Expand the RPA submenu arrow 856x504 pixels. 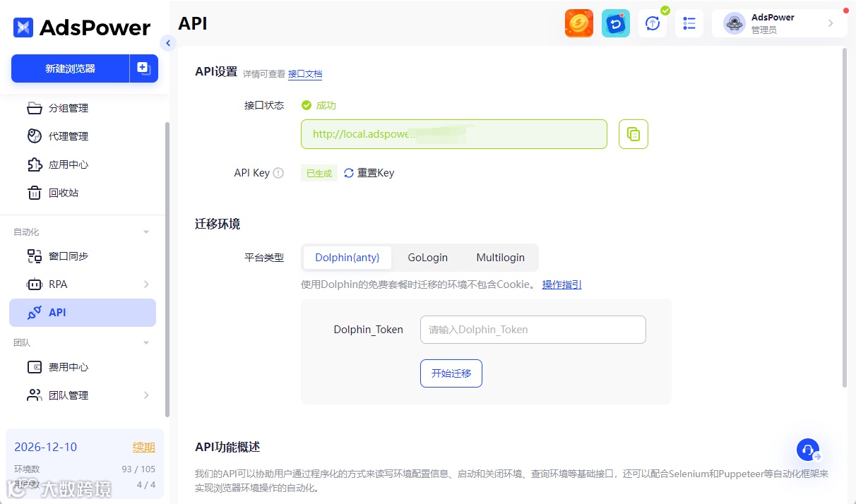(146, 284)
